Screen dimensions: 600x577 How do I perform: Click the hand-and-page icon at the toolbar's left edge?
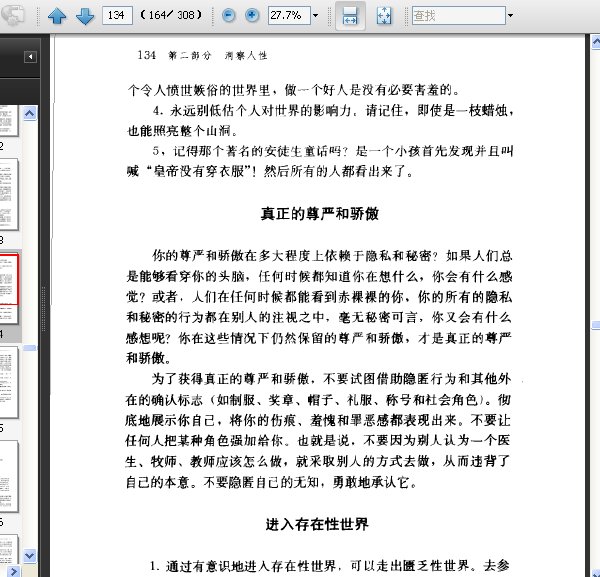coord(13,15)
